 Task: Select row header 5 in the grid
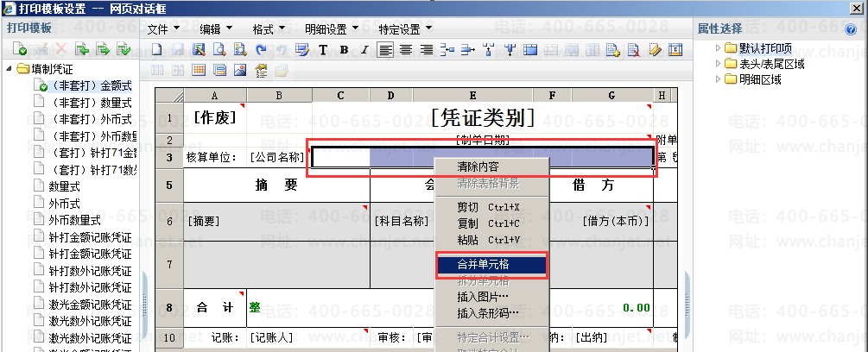pos(169,185)
